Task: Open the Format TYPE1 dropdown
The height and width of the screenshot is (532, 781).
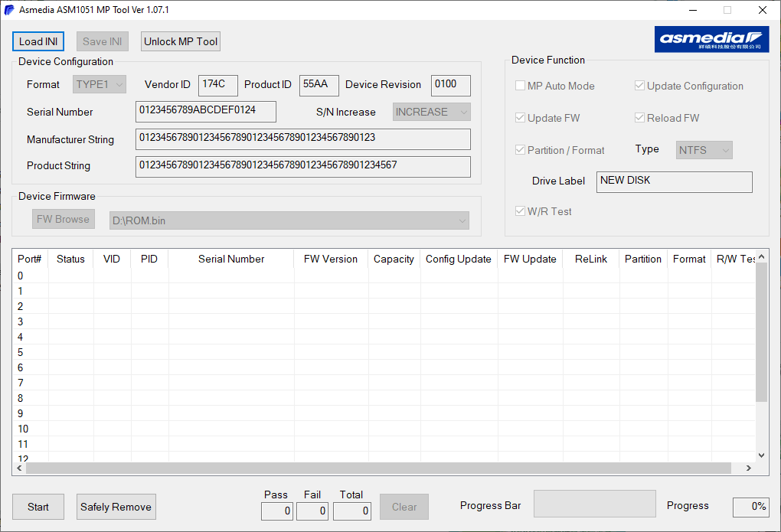Action: click(99, 85)
